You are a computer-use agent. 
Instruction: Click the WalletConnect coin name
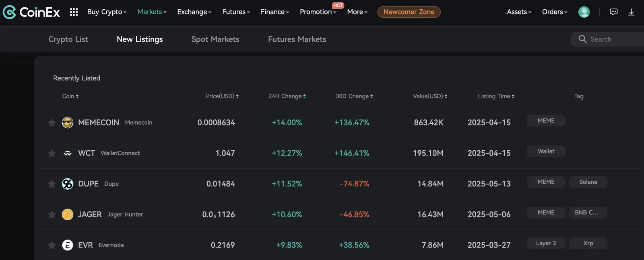click(120, 153)
